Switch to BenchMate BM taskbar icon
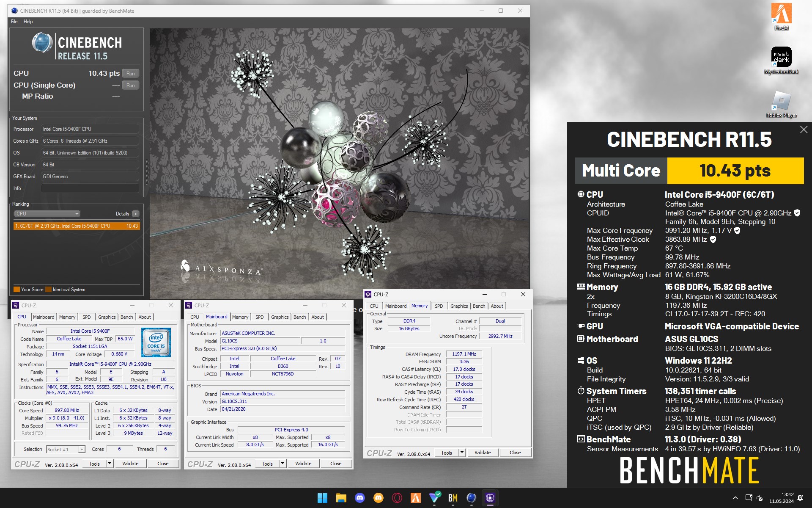Viewport: 812px width, 508px height. 453,498
